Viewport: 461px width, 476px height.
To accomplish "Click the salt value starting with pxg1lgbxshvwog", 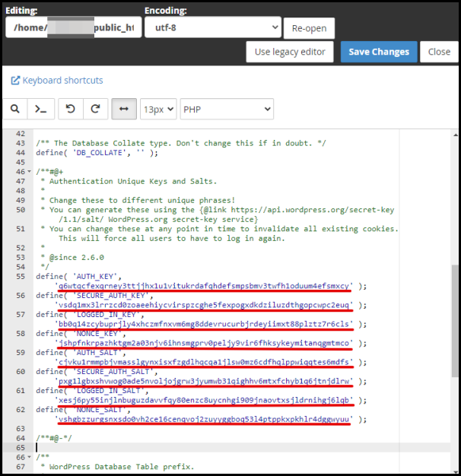I will pyautogui.click(x=204, y=381).
